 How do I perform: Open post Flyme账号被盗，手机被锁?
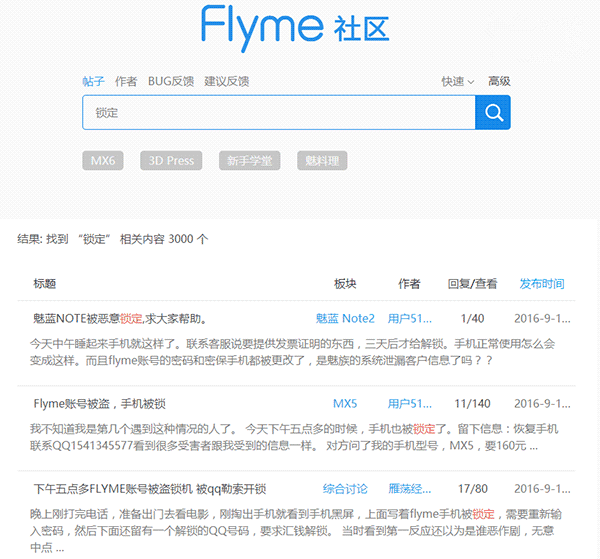tap(99, 404)
